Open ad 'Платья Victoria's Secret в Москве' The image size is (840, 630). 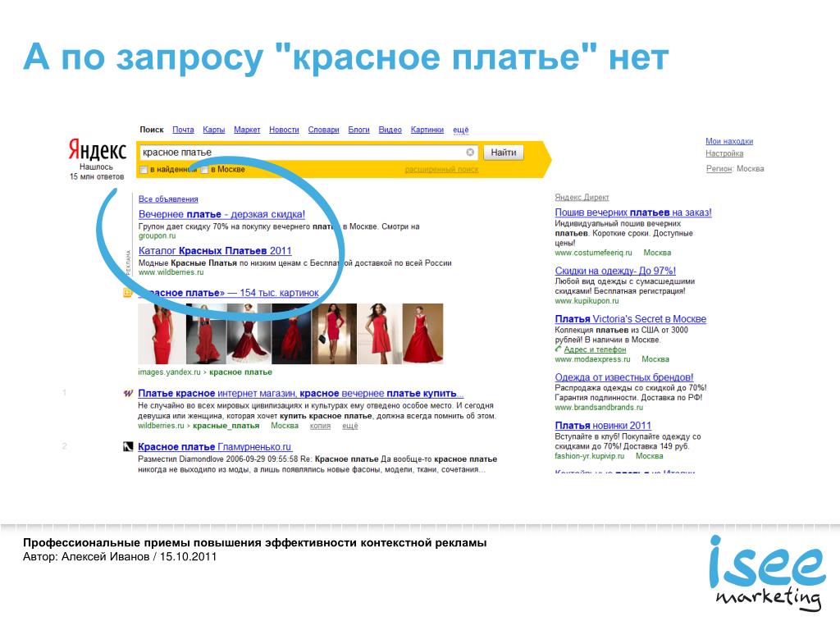click(631, 319)
